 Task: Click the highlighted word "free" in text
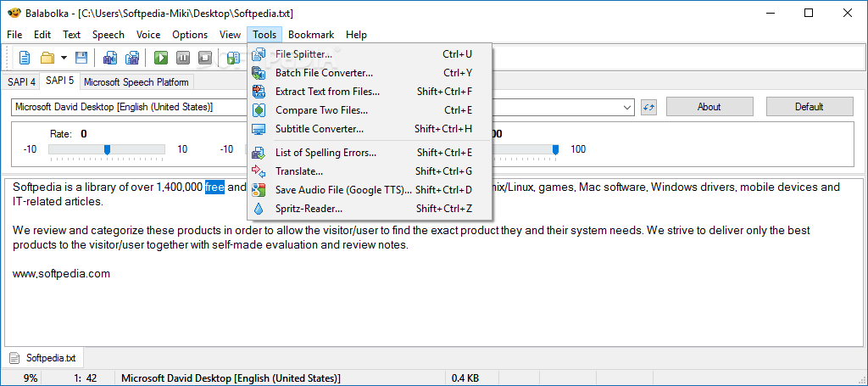point(214,187)
